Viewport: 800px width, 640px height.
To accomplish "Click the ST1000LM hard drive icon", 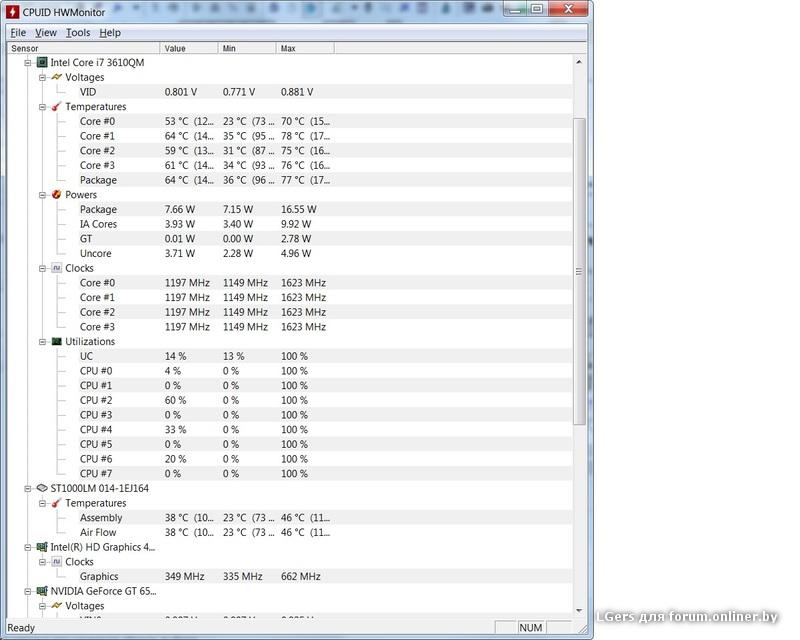I will coord(42,488).
